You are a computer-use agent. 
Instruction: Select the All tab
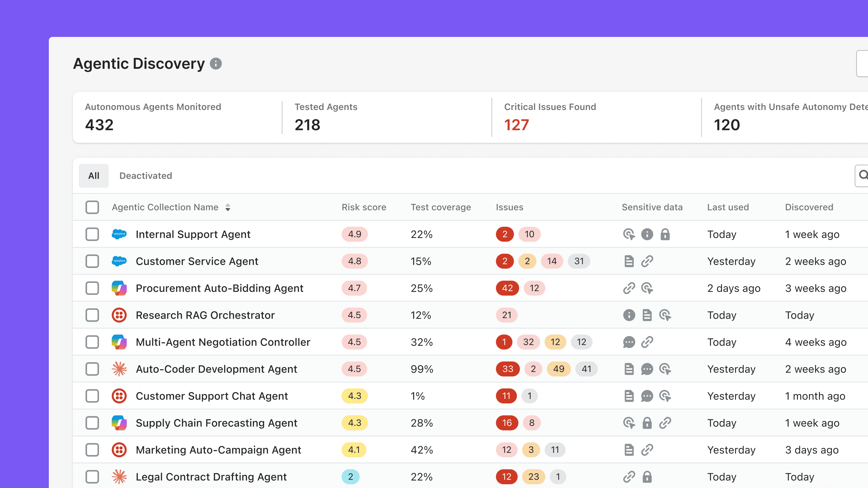(94, 175)
